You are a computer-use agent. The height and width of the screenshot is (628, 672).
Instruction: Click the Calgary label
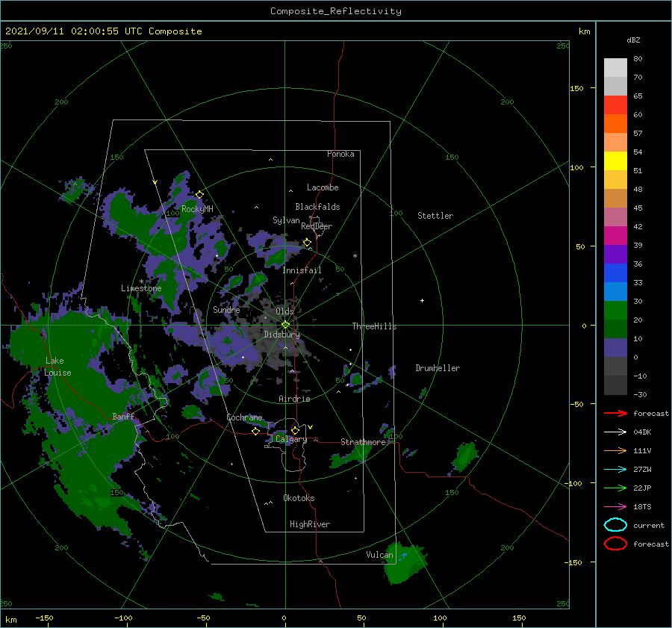point(291,439)
